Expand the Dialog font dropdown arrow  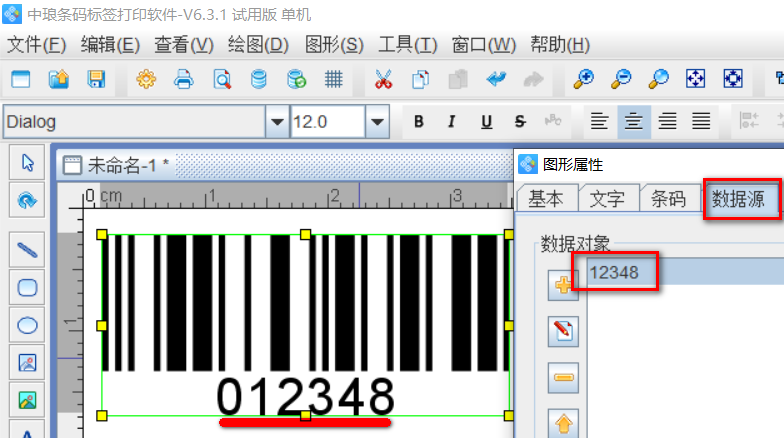click(x=277, y=122)
